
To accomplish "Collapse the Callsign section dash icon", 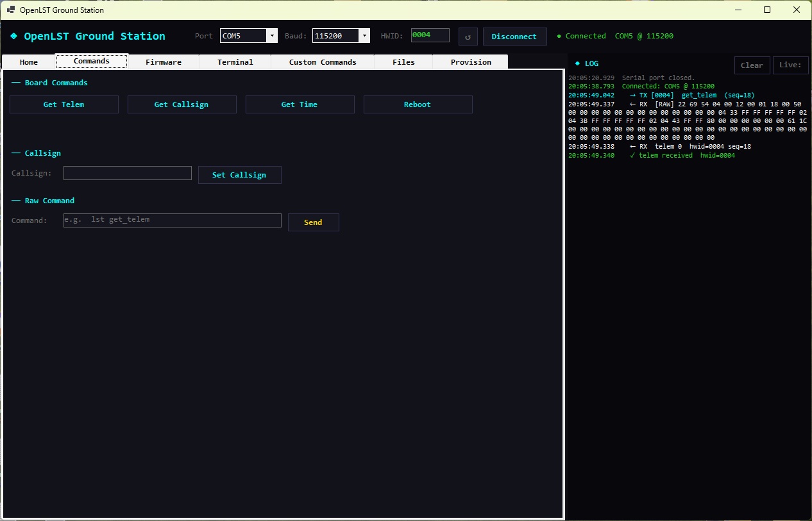I will click(x=14, y=153).
